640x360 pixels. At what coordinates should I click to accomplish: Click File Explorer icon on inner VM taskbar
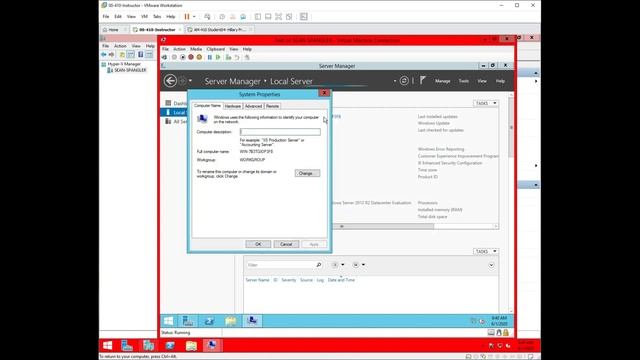pyautogui.click(x=231, y=321)
